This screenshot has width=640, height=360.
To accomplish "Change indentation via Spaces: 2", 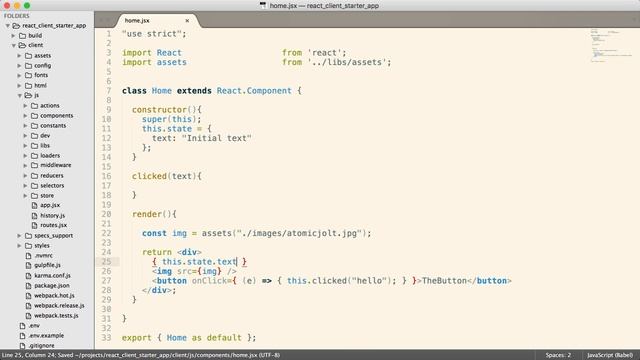I will pyautogui.click(x=558, y=355).
